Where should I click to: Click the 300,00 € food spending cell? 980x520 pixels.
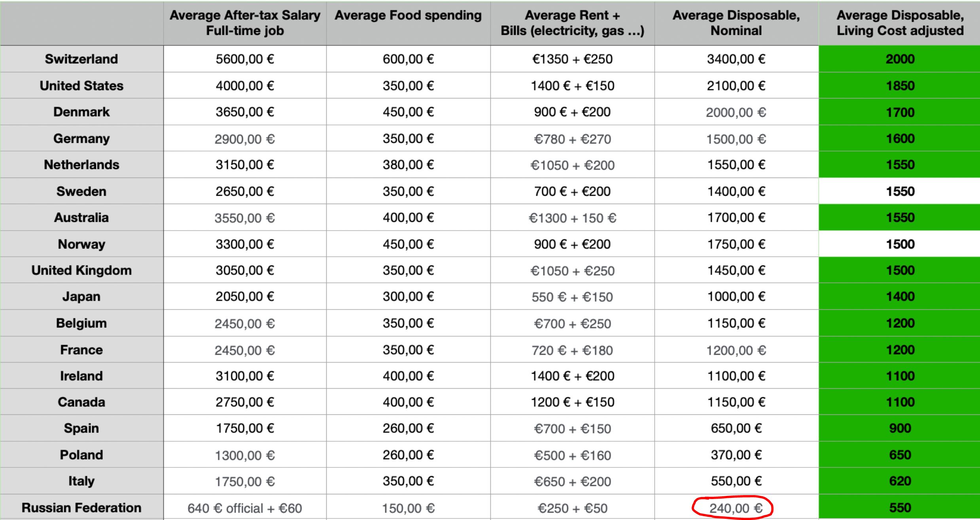pyautogui.click(x=408, y=296)
